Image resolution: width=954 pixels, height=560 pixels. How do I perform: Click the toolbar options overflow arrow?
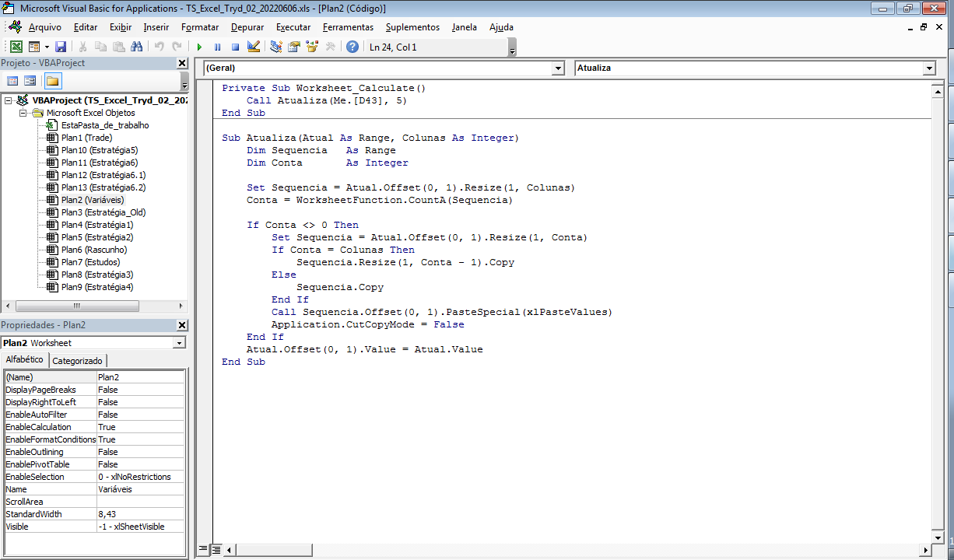(x=512, y=49)
